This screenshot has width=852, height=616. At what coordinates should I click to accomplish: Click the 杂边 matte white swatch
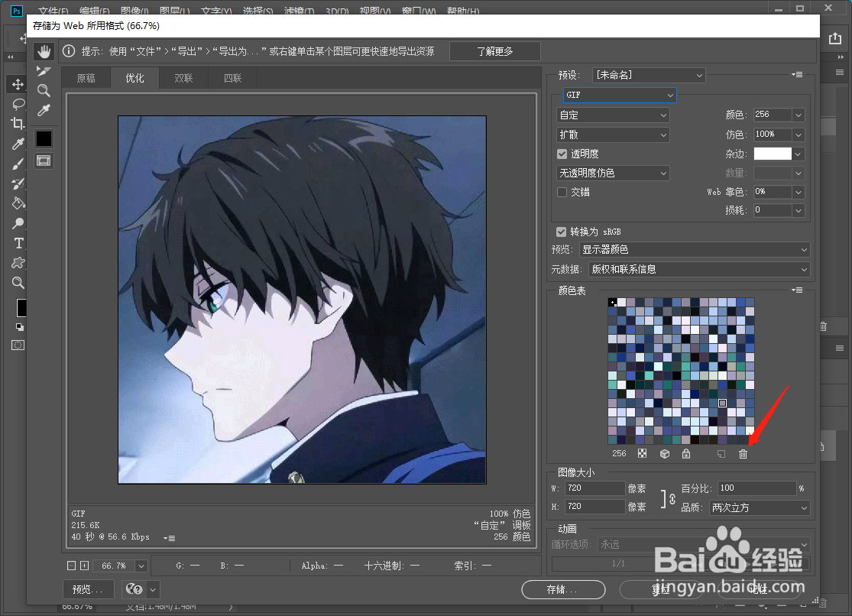tap(772, 154)
